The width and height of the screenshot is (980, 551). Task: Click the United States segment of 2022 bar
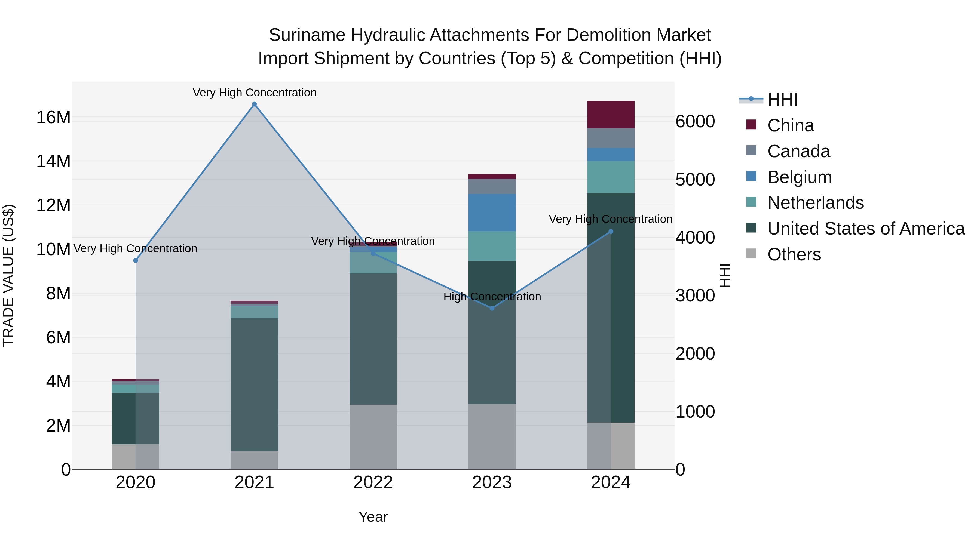[x=373, y=339]
